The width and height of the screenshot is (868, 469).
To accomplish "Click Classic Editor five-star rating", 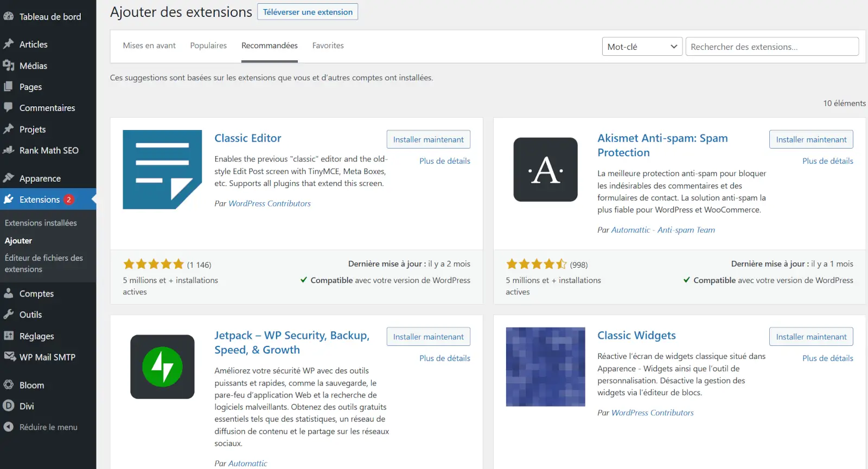I will [x=154, y=264].
